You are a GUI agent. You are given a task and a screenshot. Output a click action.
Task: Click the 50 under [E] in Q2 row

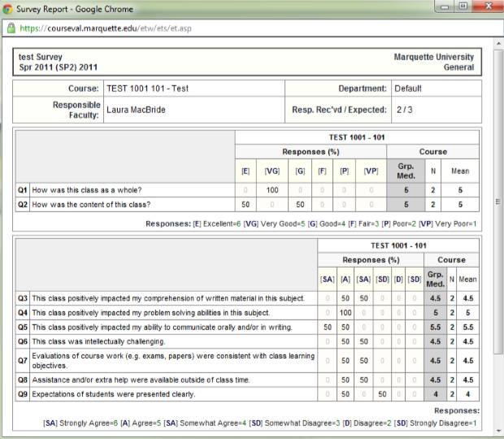245,204
